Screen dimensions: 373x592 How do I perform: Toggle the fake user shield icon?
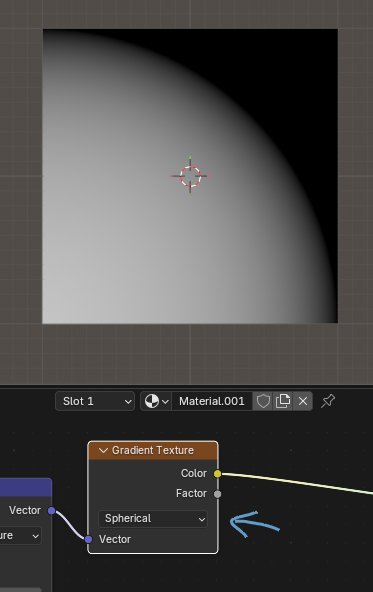pos(263,401)
